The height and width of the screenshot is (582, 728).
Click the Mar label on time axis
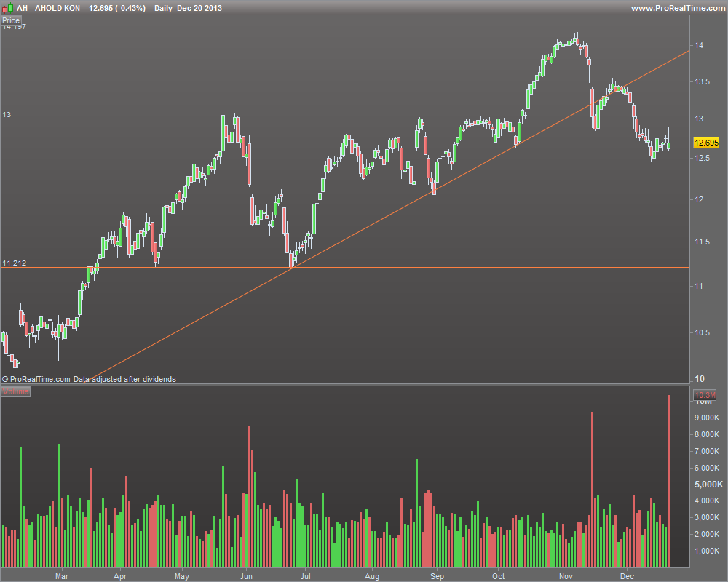point(62,576)
